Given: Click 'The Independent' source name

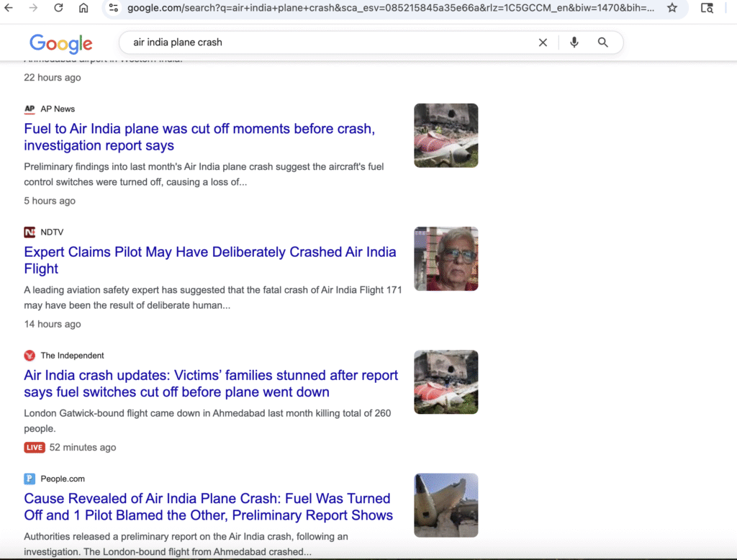Looking at the screenshot, I should pos(72,356).
